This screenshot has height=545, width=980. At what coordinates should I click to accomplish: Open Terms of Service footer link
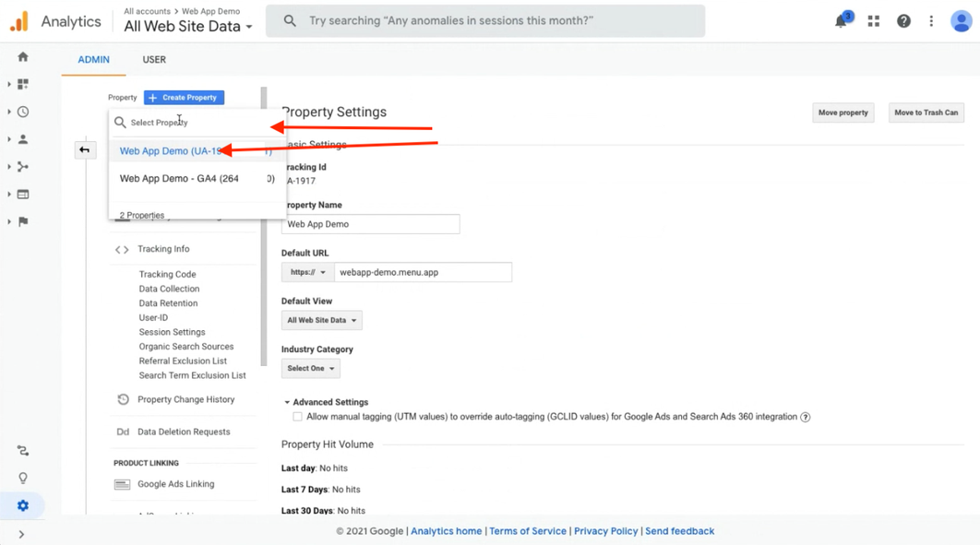tap(528, 531)
